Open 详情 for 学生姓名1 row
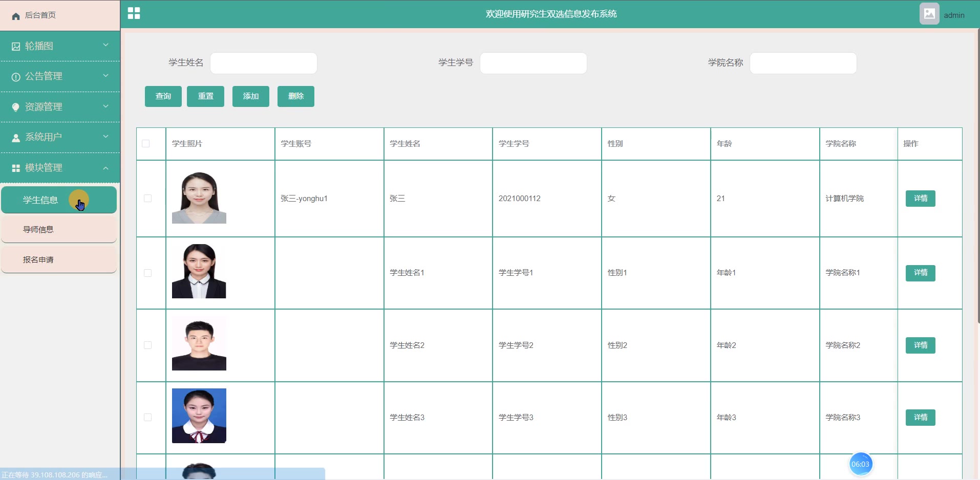This screenshot has width=980, height=480. point(921,273)
